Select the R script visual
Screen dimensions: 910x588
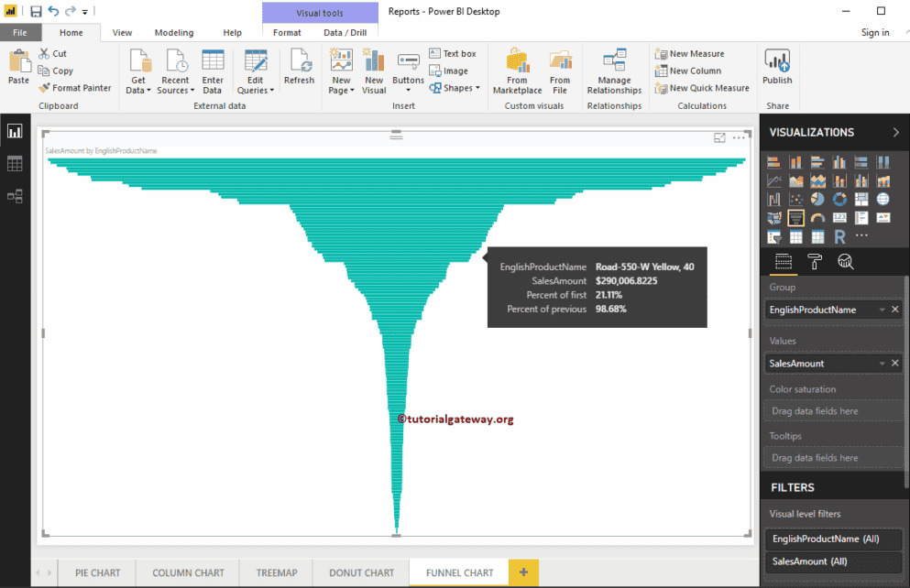[839, 236]
